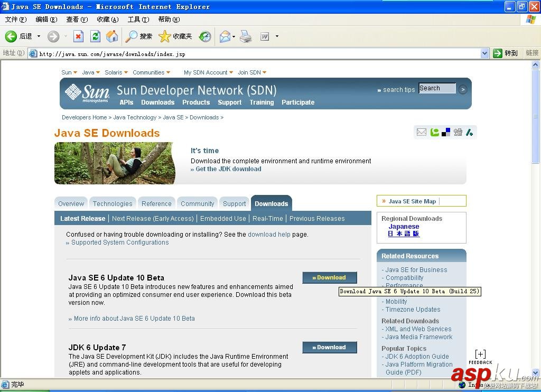Open the History clock icon
The width and height of the screenshot is (541, 392).
click(x=205, y=36)
